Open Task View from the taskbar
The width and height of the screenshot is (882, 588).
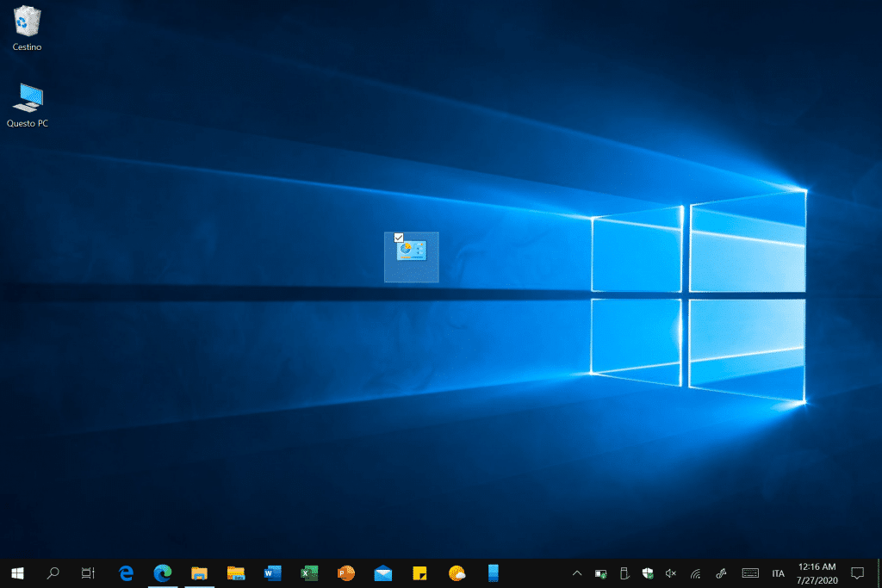88,573
